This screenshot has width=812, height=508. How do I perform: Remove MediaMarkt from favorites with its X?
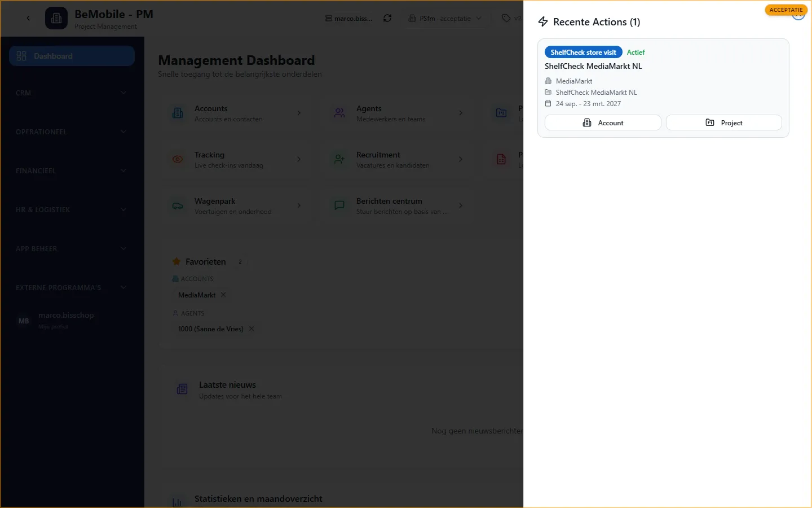[223, 295]
